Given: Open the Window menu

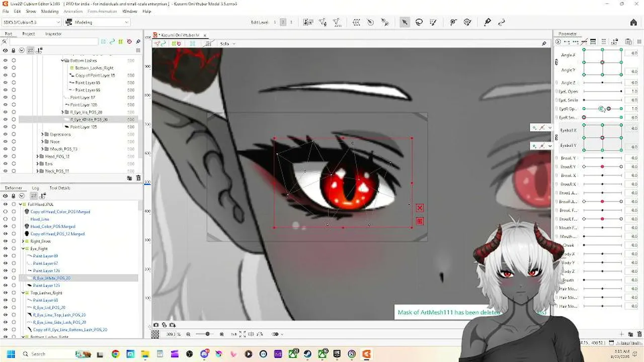Looking at the screenshot, I should (129, 11).
